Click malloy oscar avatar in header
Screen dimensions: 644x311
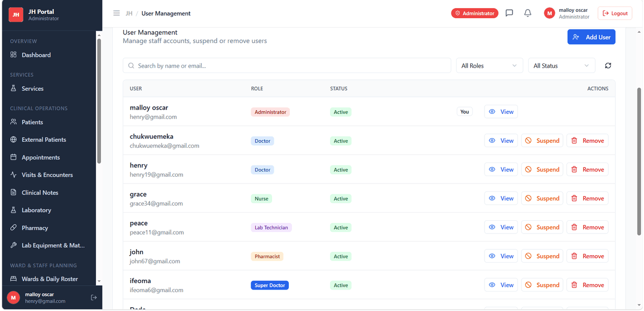pos(549,13)
